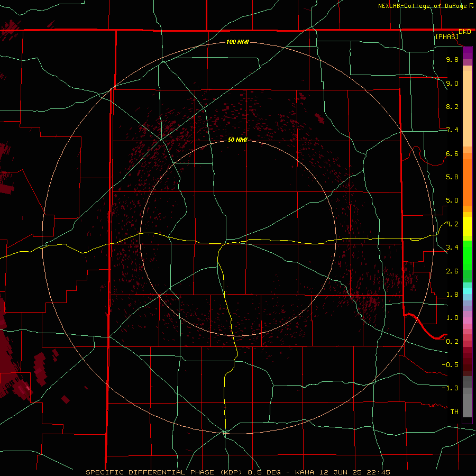This screenshot has height=476, width=476.
Task: Click the Specific Differential Phase caption text
Action: tap(237, 472)
